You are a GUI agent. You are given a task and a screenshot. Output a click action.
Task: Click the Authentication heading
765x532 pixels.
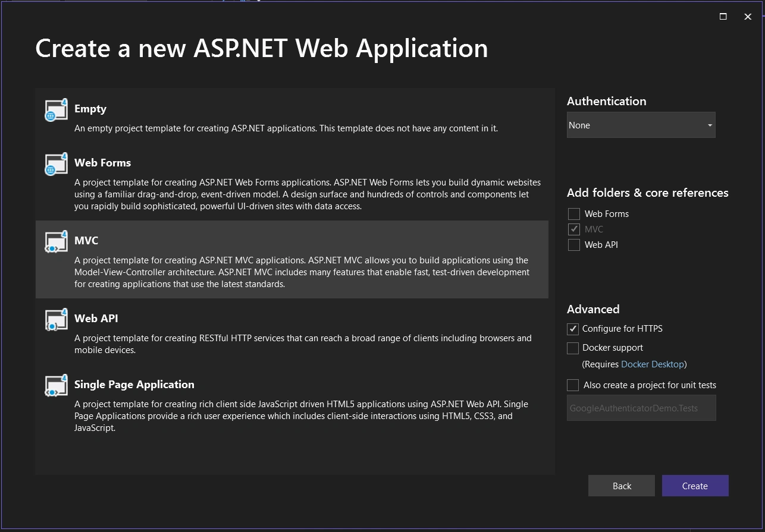click(x=607, y=101)
